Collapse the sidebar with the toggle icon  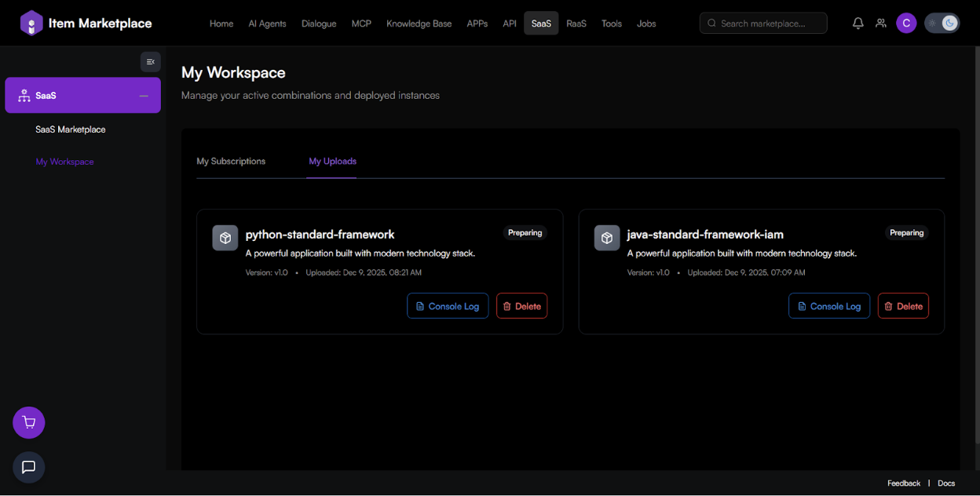(151, 62)
